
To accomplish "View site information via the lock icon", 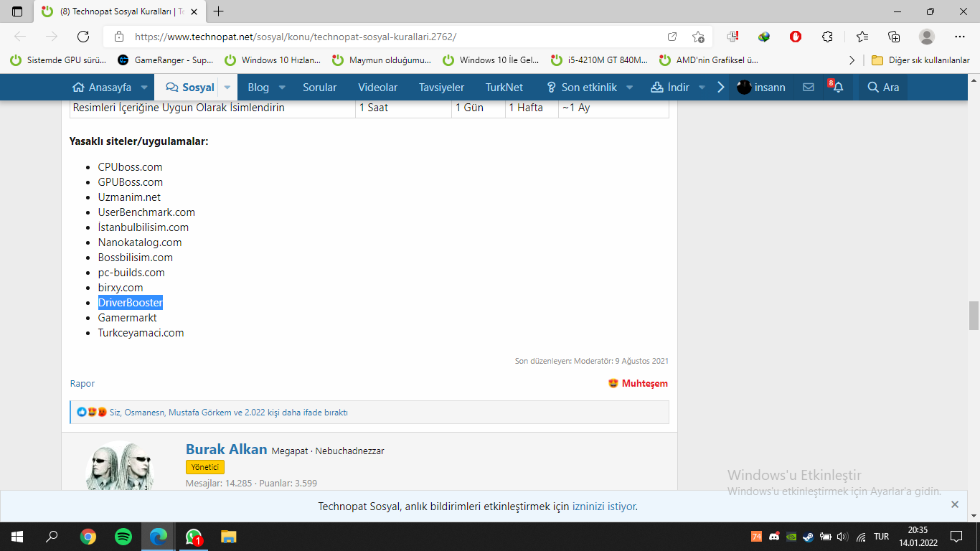I will [x=119, y=37].
